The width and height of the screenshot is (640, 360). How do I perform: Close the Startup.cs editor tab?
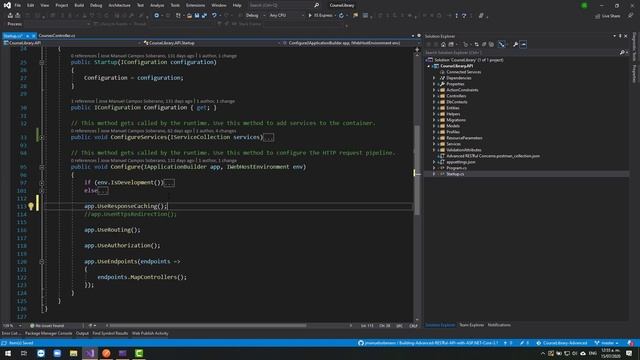tap(33, 36)
